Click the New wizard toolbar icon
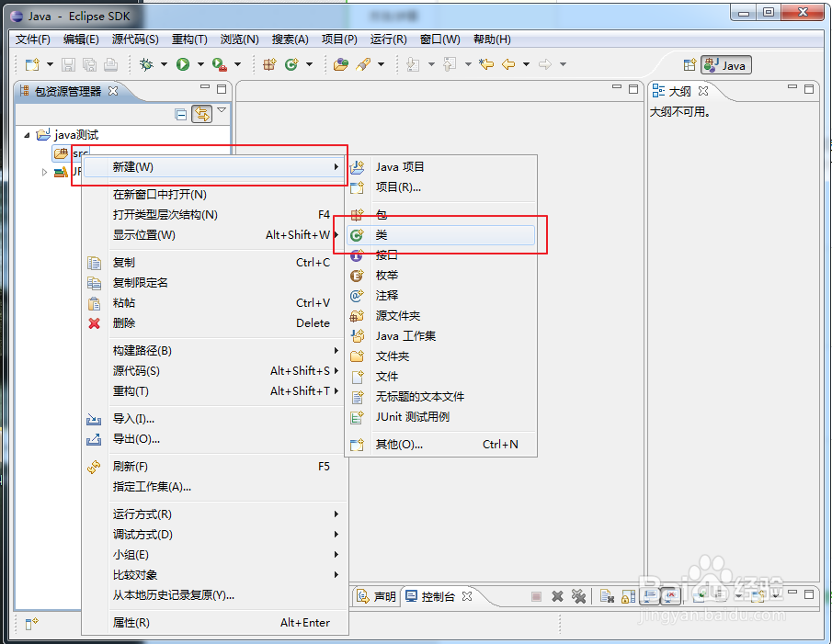This screenshot has width=832, height=644. coord(32,64)
